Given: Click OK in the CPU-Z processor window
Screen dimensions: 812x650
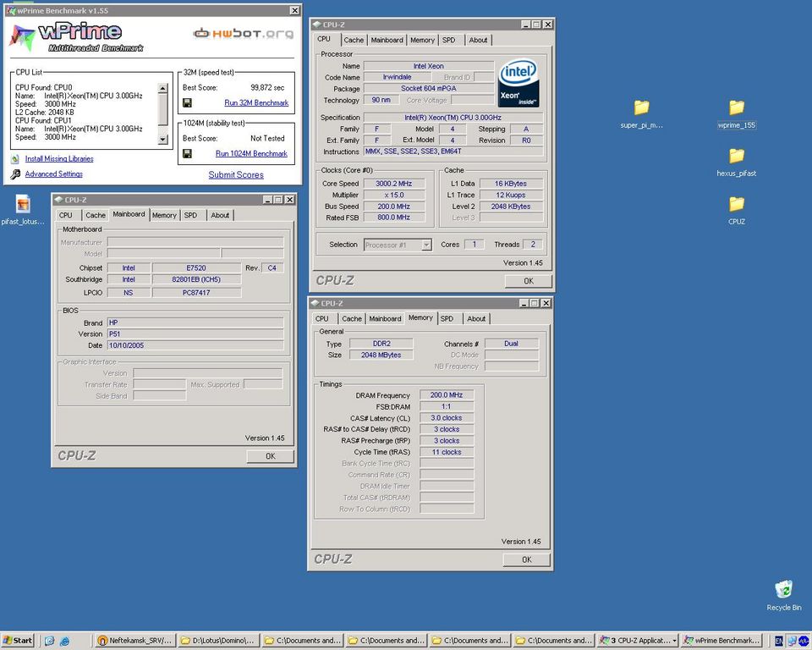Looking at the screenshot, I should click(528, 281).
